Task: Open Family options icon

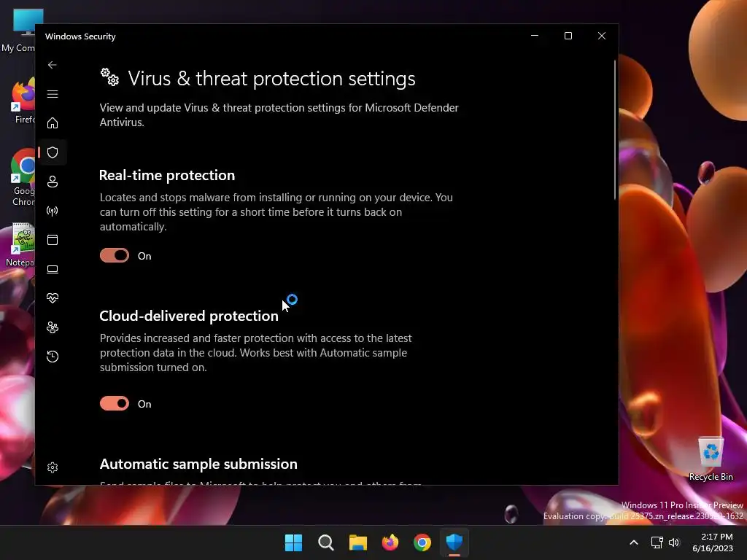Action: tap(53, 327)
